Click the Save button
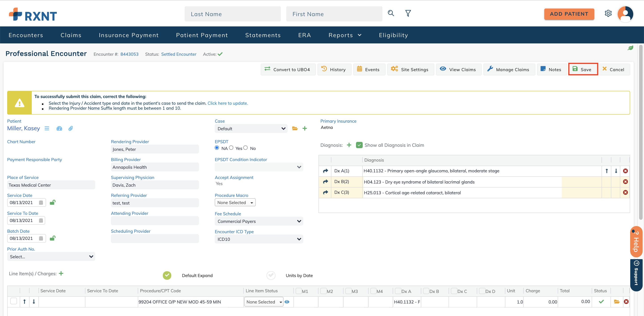The width and height of the screenshot is (644, 316). click(583, 69)
